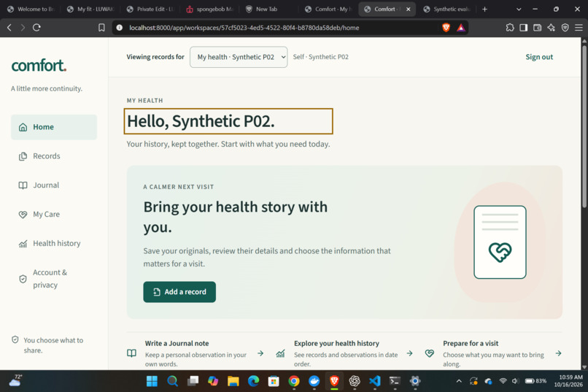Click arrow beside Explore your health history
This screenshot has height=392, width=588.
(409, 353)
